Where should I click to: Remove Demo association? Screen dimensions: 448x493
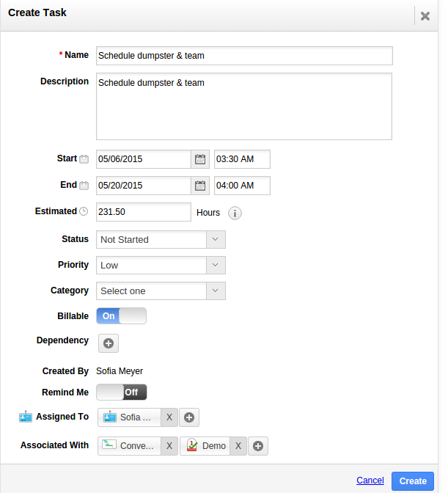[x=238, y=446]
